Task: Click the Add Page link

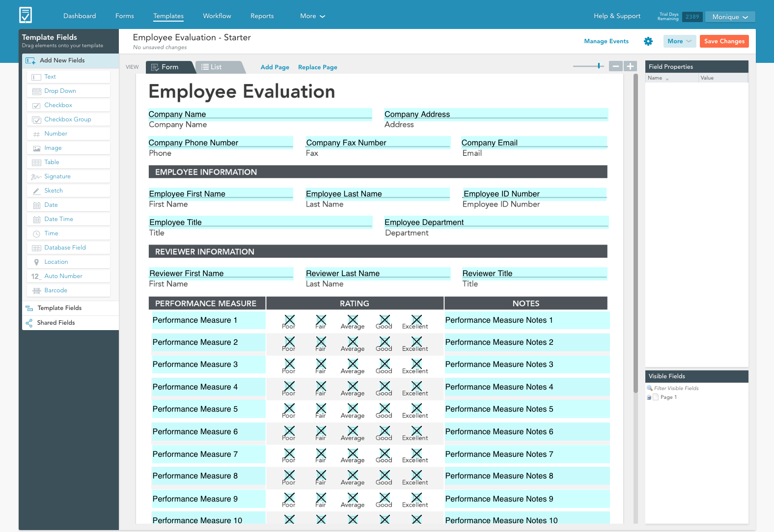Action: click(275, 67)
